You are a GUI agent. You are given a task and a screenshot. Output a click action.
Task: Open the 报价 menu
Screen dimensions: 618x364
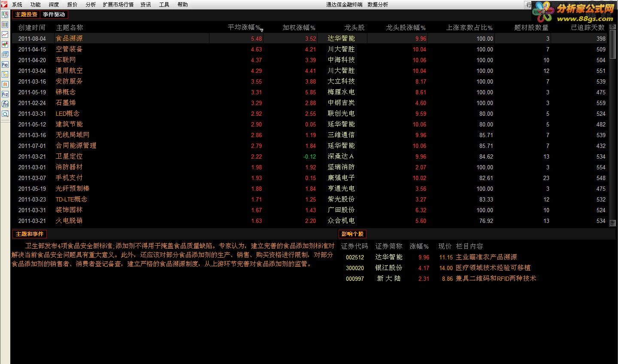(x=73, y=5)
